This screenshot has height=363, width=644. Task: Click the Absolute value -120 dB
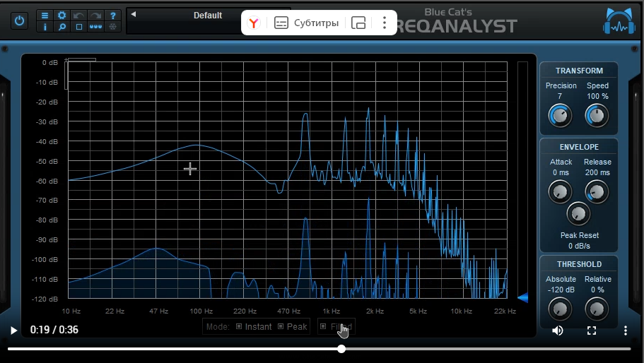click(x=561, y=290)
